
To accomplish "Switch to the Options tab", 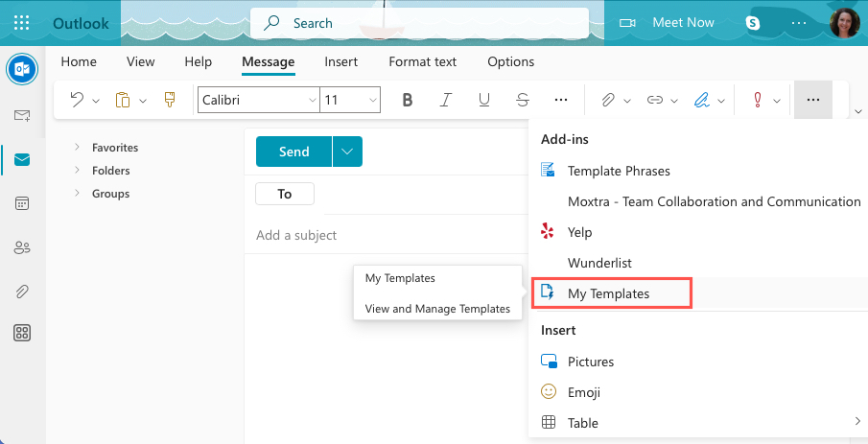I will (511, 61).
